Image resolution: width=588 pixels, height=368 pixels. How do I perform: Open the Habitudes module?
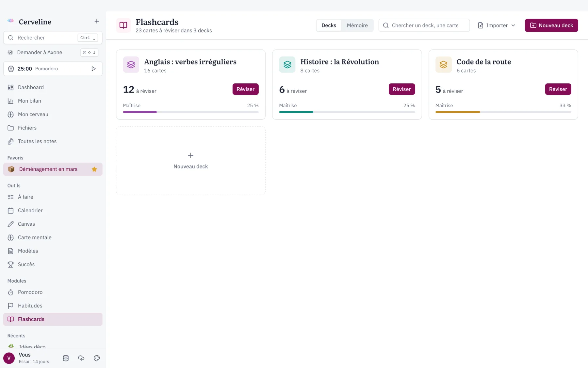[53, 306]
